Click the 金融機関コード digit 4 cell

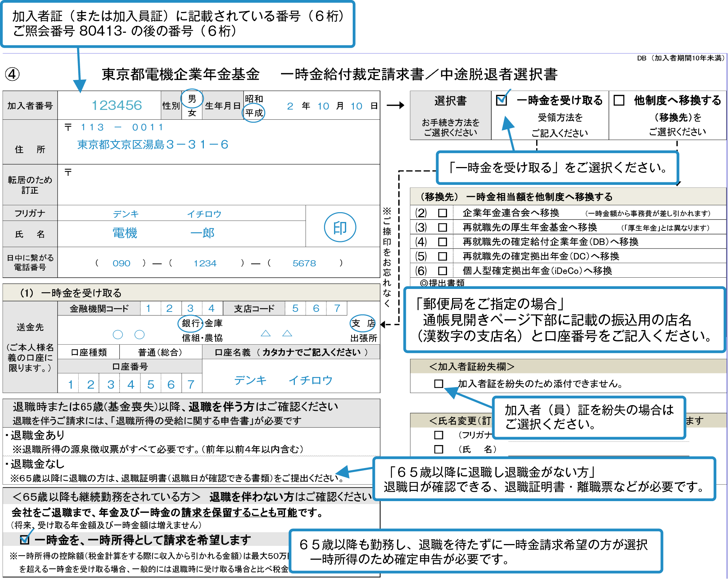(x=212, y=308)
